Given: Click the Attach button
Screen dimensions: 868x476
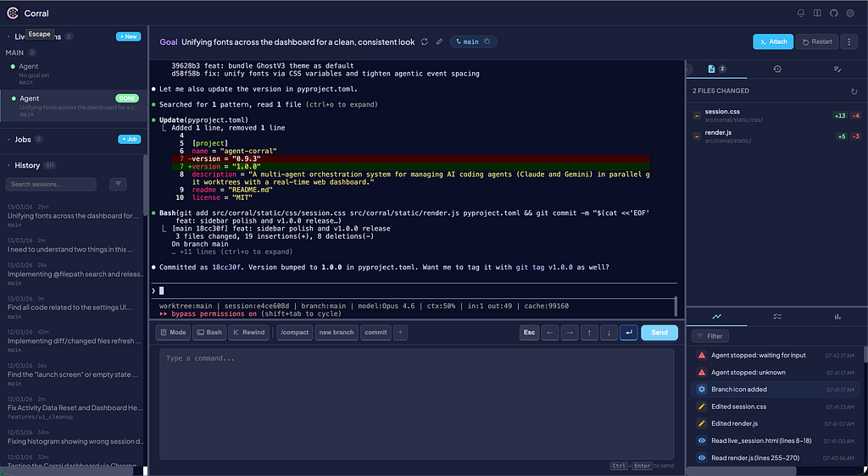Looking at the screenshot, I should tap(773, 42).
